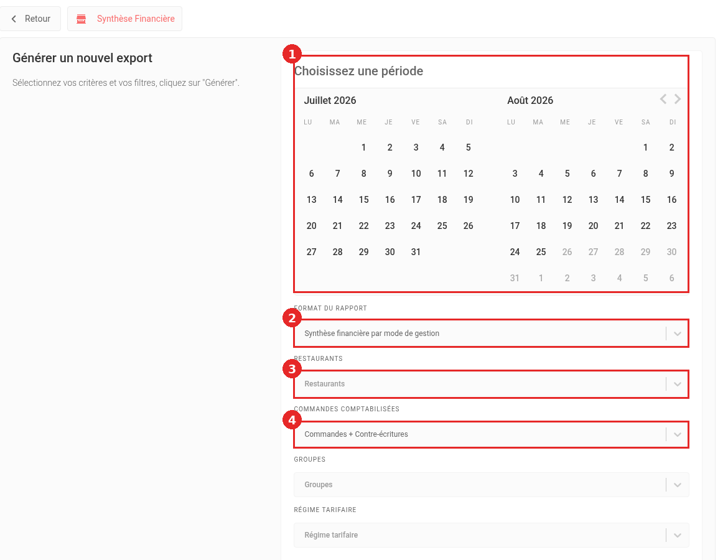Image resolution: width=728 pixels, height=560 pixels.
Task: Open the Synthèse Financière tab
Action: (x=124, y=19)
